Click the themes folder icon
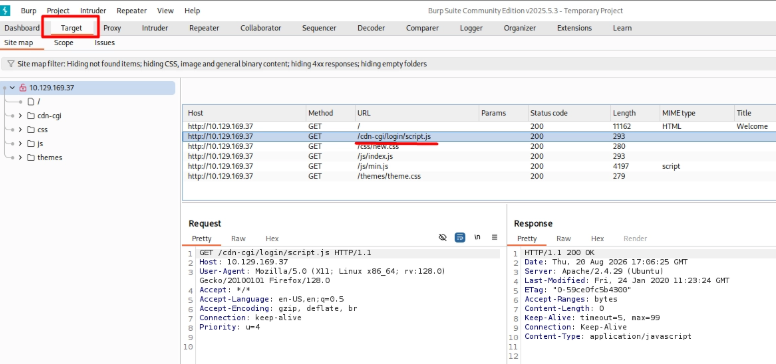This screenshot has height=364, width=776. tap(31, 157)
